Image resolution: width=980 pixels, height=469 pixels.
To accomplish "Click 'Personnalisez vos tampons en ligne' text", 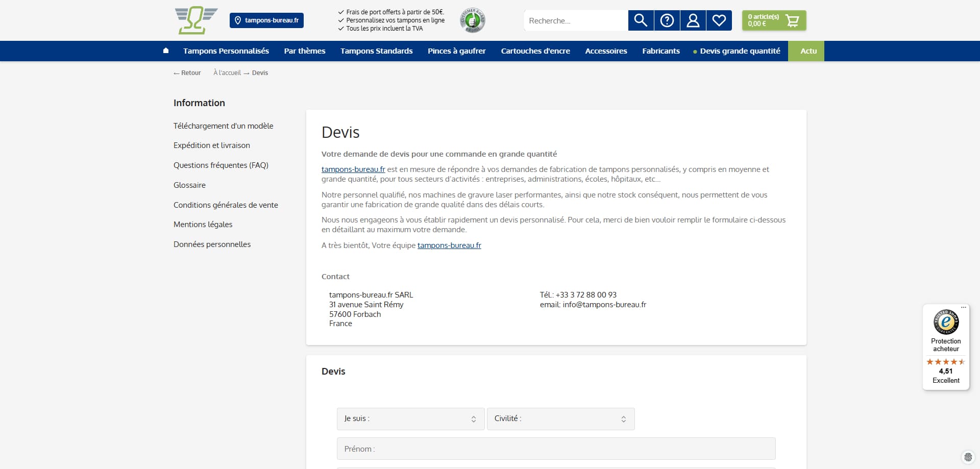I will pos(395,20).
